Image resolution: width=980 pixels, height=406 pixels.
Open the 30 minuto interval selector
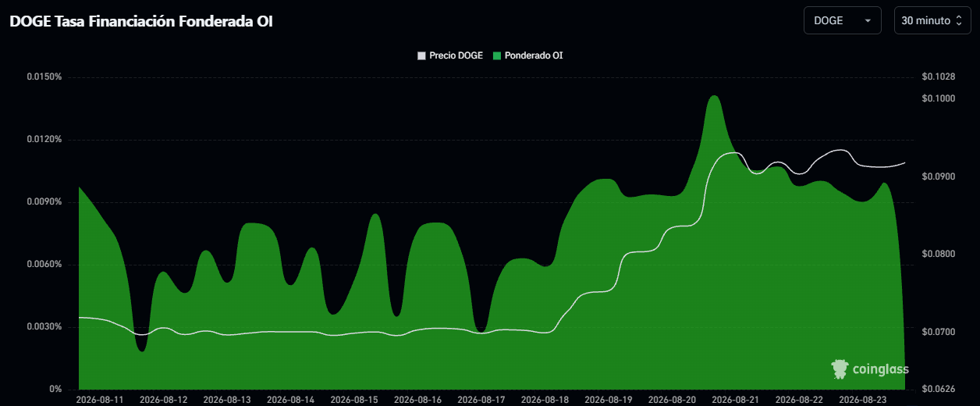tap(932, 20)
